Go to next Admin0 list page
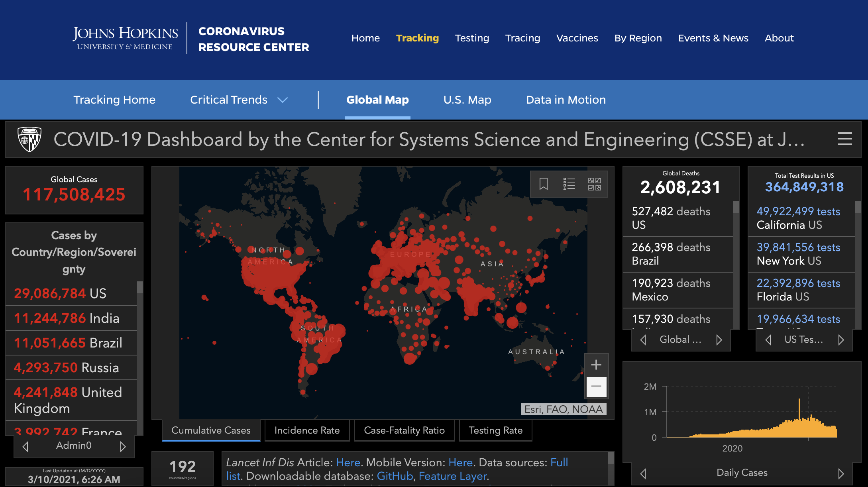The height and width of the screenshot is (487, 868). click(123, 446)
